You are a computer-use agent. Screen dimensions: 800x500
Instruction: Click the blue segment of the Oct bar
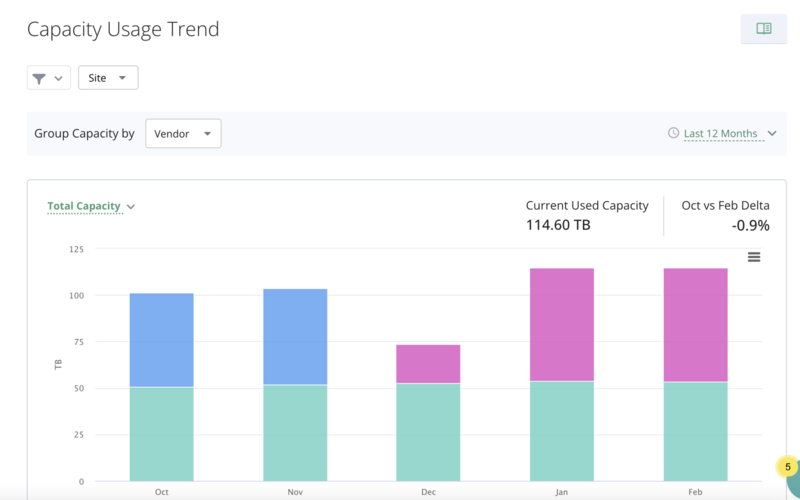(x=162, y=340)
